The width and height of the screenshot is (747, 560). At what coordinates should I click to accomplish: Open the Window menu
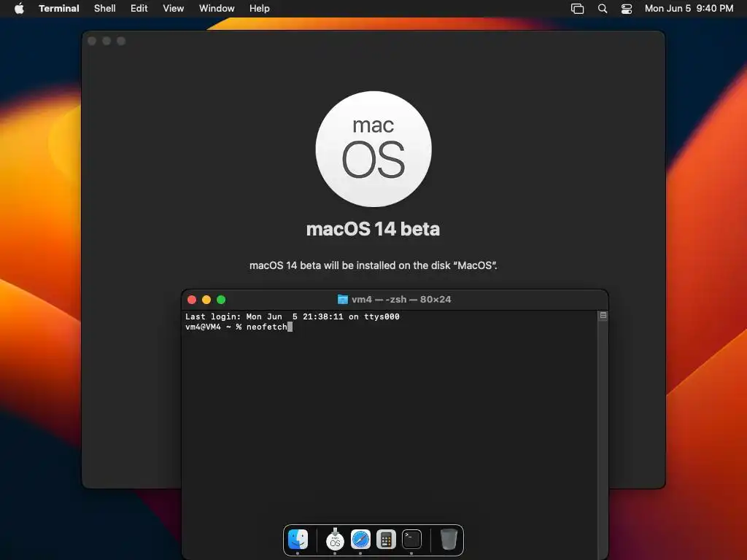(x=217, y=9)
